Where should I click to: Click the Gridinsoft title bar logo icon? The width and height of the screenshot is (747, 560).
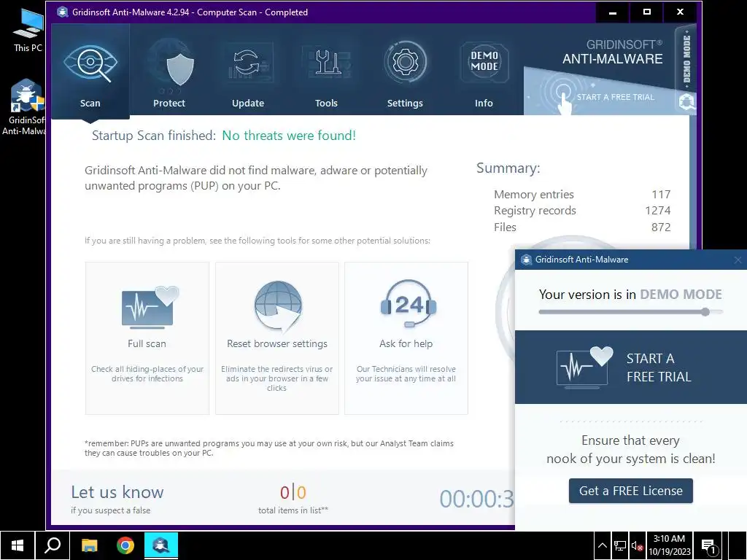tap(63, 12)
